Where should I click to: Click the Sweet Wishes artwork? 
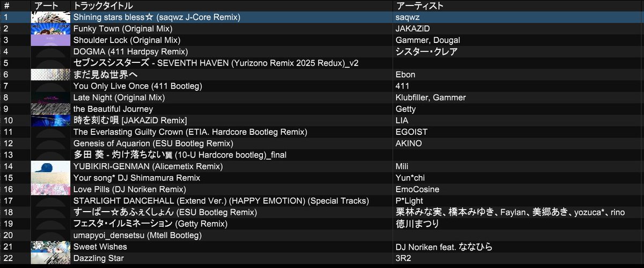point(50,247)
